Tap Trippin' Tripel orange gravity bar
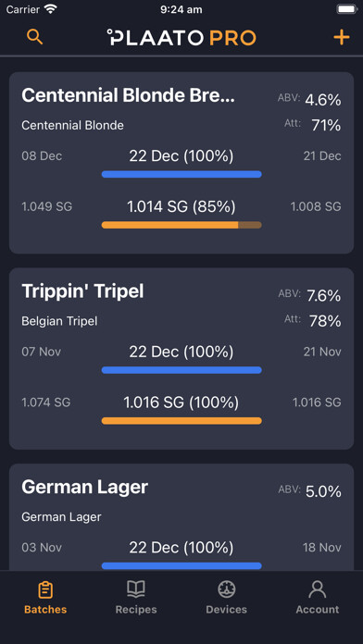Viewport: 363px width, 644px height. [x=181, y=421]
